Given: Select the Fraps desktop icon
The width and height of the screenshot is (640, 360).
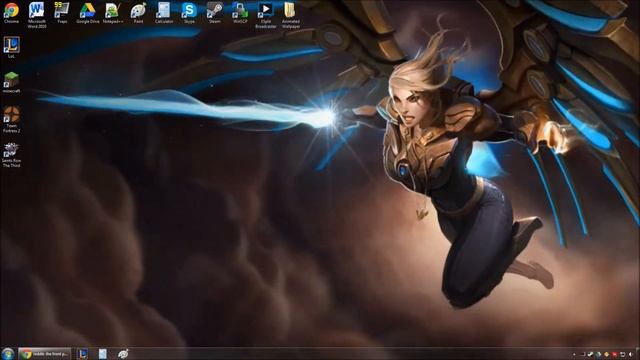Looking at the screenshot, I should pyautogui.click(x=62, y=12).
